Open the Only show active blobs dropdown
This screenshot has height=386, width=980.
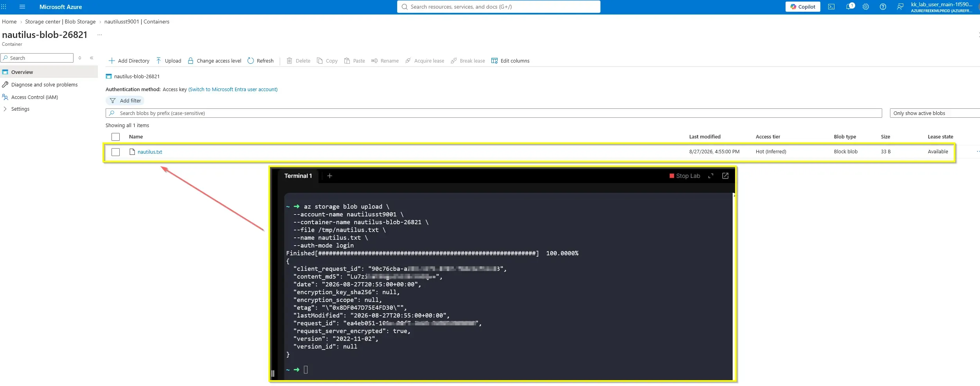coord(935,113)
